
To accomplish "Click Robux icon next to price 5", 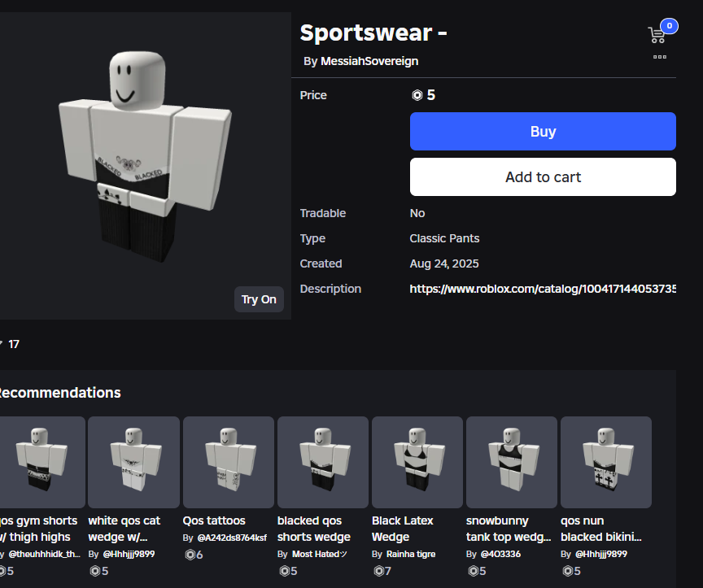I will pyautogui.click(x=417, y=95).
